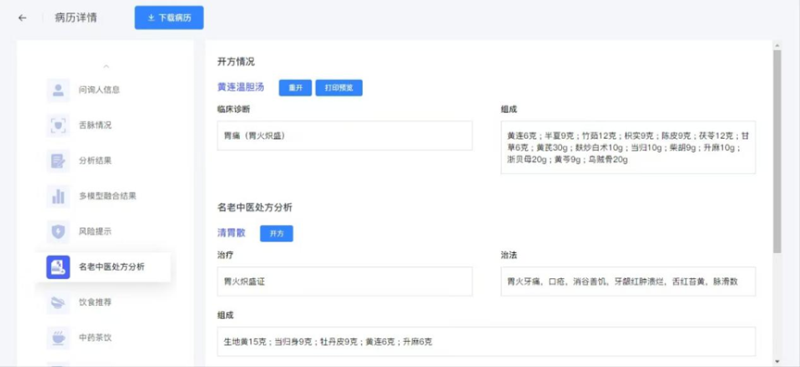
Task: Collapse sidebar using the up chevron
Action: click(106, 66)
